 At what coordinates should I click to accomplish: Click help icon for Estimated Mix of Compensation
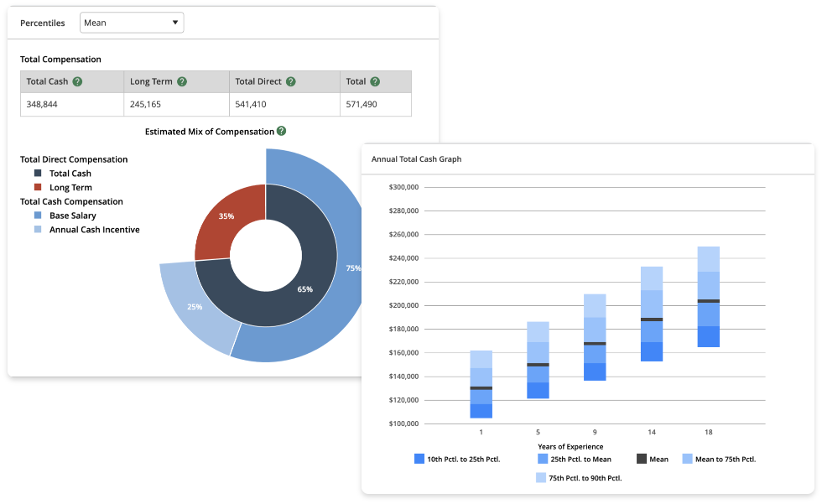pyautogui.click(x=282, y=131)
